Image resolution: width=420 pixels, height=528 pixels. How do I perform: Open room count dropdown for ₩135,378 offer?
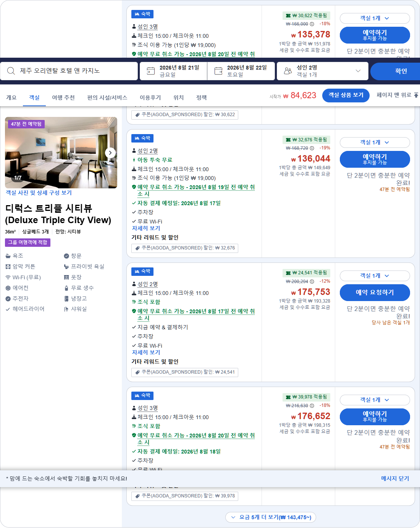[x=375, y=18]
